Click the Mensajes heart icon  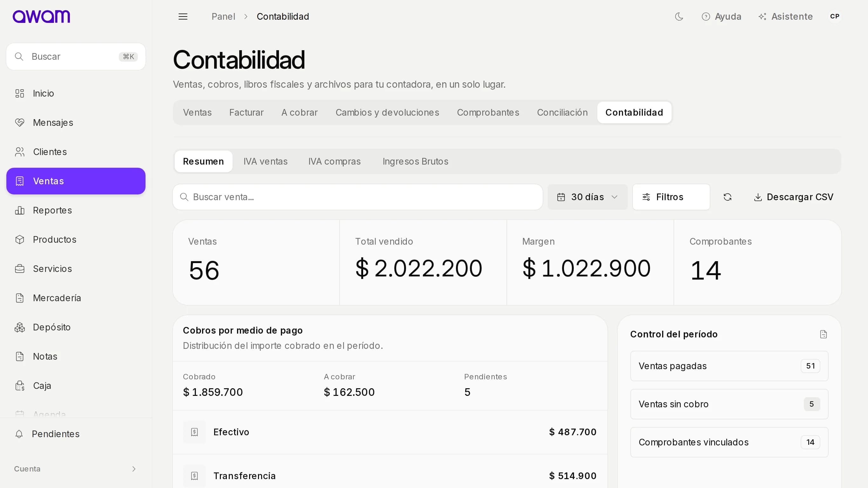[x=20, y=123]
